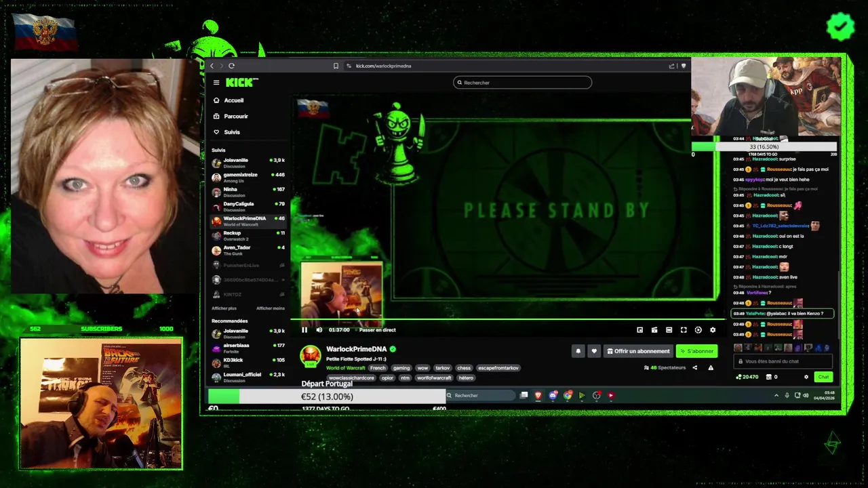Bookmark the page using the bookmark icon
The width and height of the screenshot is (868, 488).
pos(336,66)
